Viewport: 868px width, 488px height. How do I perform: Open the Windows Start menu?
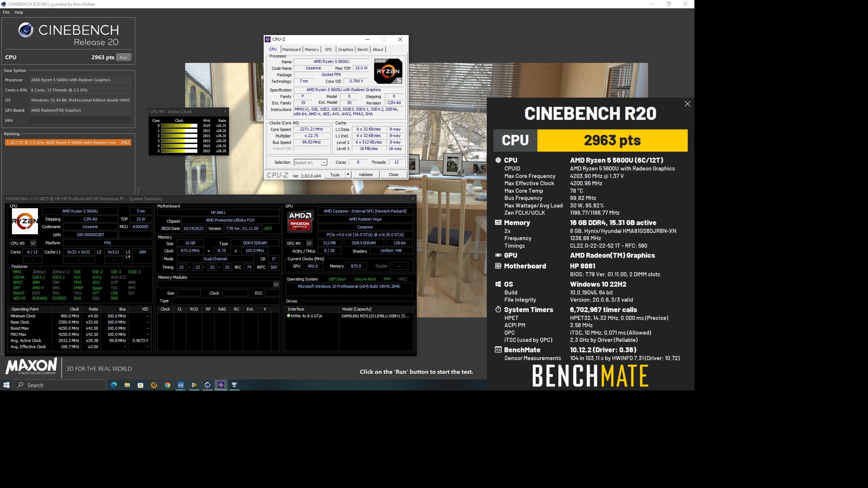[x=6, y=385]
